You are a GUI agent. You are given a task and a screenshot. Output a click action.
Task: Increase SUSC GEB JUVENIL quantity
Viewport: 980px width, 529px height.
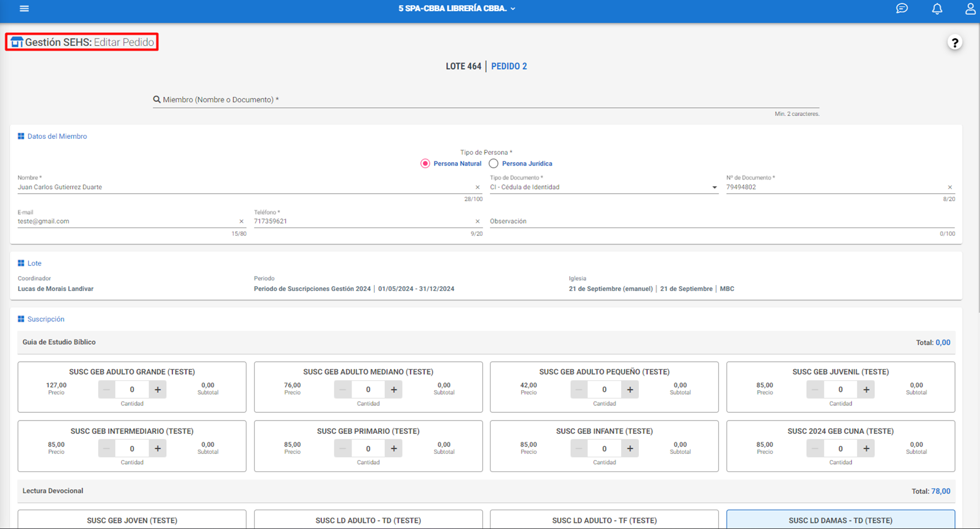(x=866, y=390)
